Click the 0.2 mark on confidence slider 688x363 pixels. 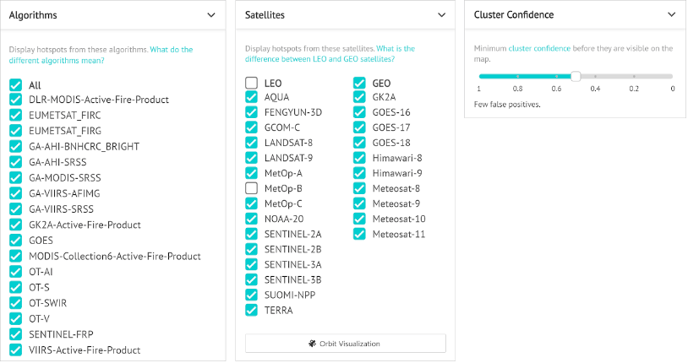point(634,76)
